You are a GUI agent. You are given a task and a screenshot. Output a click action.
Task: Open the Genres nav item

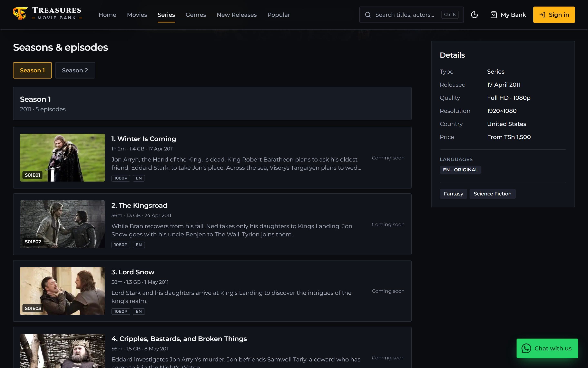click(196, 15)
